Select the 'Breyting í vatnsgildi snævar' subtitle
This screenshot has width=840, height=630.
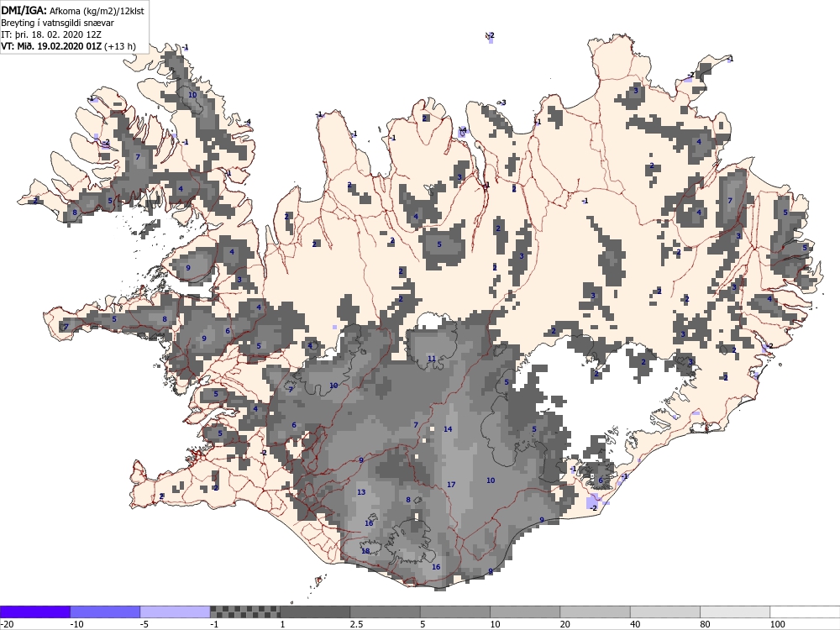pyautogui.click(x=57, y=23)
